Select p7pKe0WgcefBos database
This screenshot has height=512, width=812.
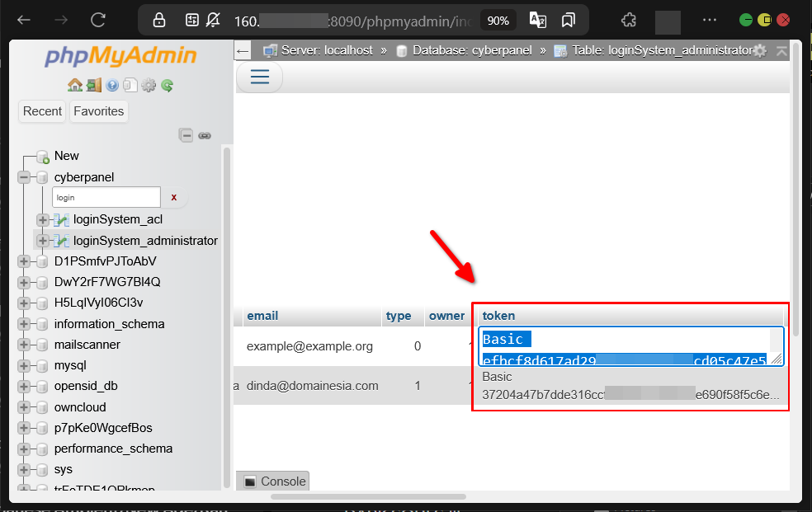coord(103,428)
